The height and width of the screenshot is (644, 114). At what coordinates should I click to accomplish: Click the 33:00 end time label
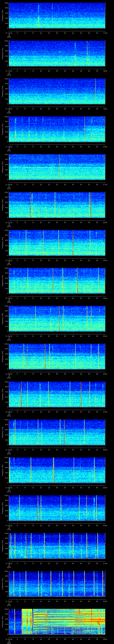tap(105, 639)
